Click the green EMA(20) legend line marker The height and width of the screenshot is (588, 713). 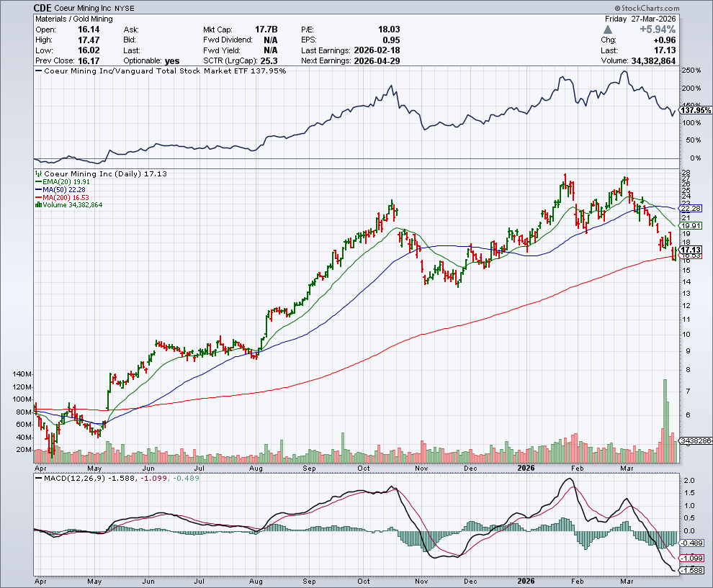click(x=39, y=182)
